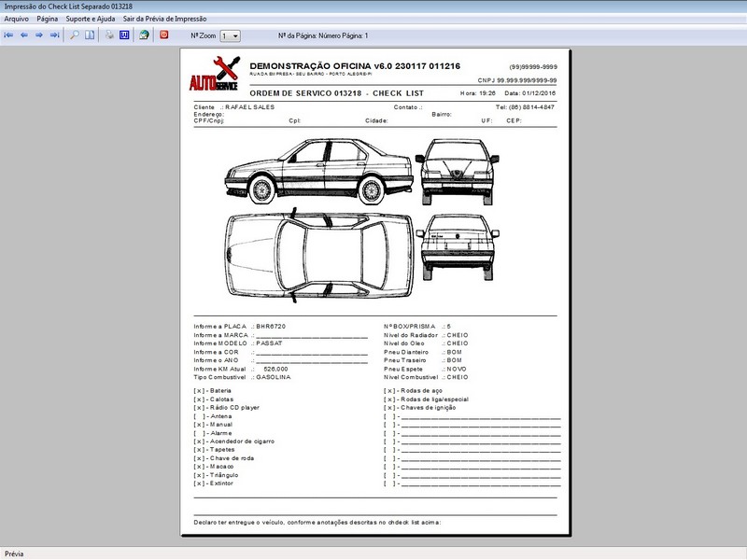Open the Página menu
This screenshot has width=747, height=560.
pyautogui.click(x=48, y=19)
